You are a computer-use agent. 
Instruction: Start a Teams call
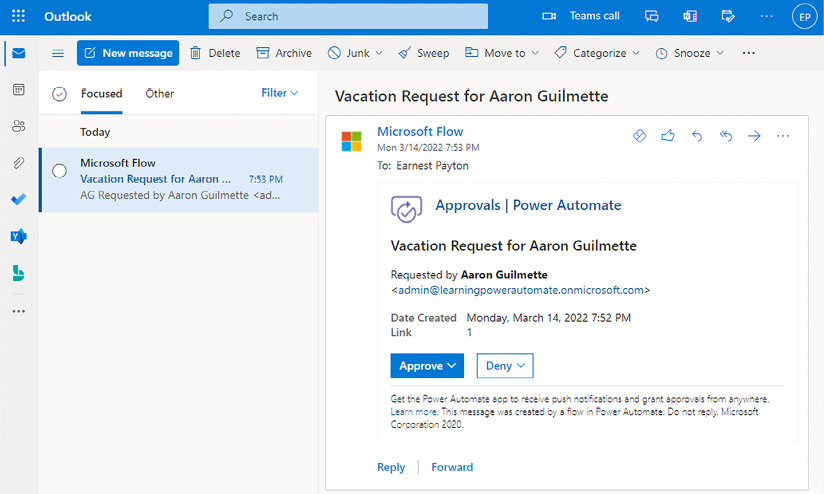581,16
